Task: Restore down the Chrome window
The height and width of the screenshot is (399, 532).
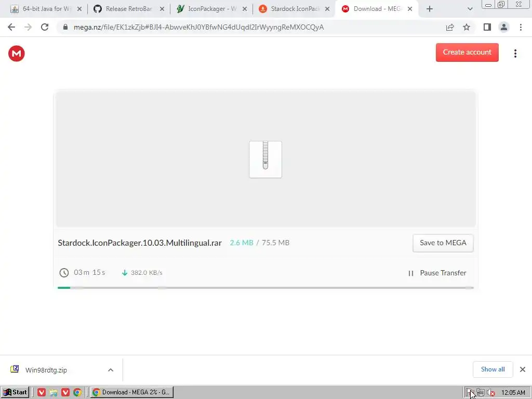Action: point(501,4)
